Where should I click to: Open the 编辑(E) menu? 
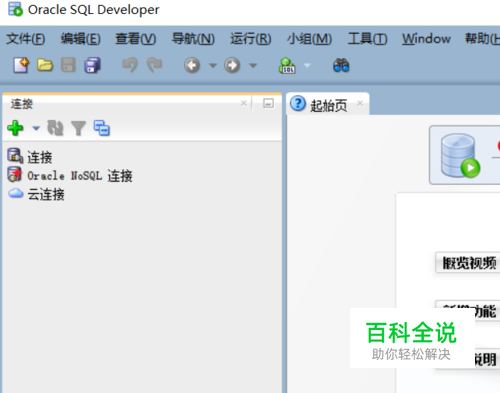tap(80, 39)
